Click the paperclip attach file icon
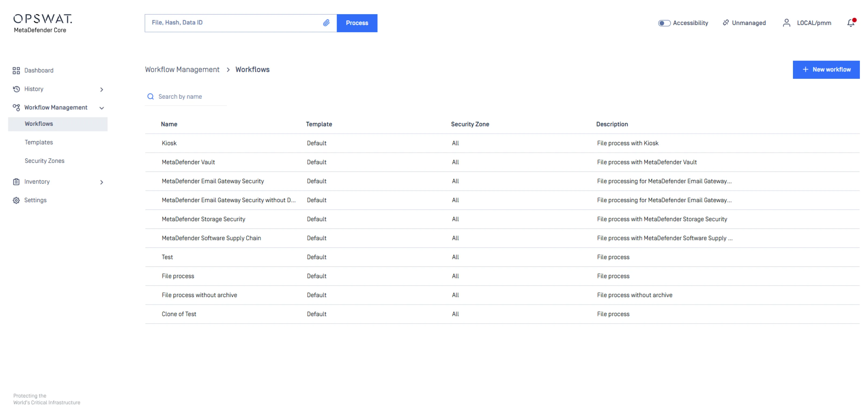Screen dimensions: 868x413 tap(326, 23)
